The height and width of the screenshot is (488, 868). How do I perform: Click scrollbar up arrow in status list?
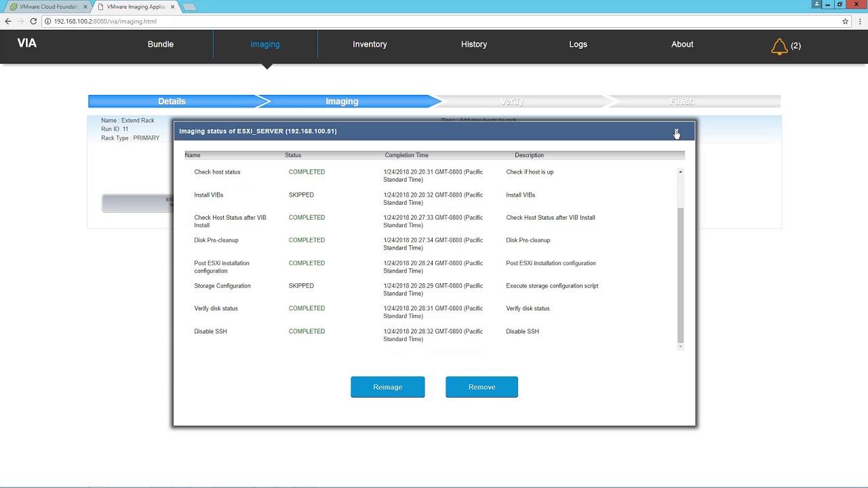click(680, 172)
